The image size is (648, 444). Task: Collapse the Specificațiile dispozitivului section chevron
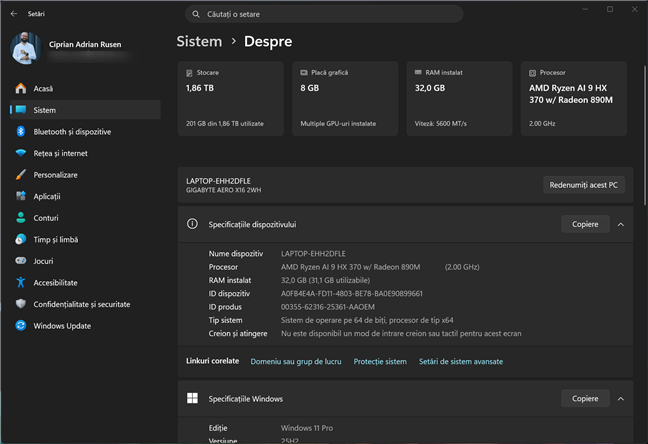point(621,224)
